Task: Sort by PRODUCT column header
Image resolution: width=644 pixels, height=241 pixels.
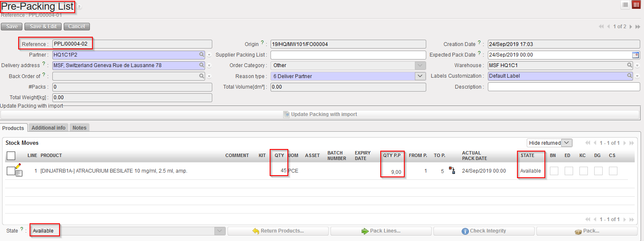Action: (x=51, y=155)
